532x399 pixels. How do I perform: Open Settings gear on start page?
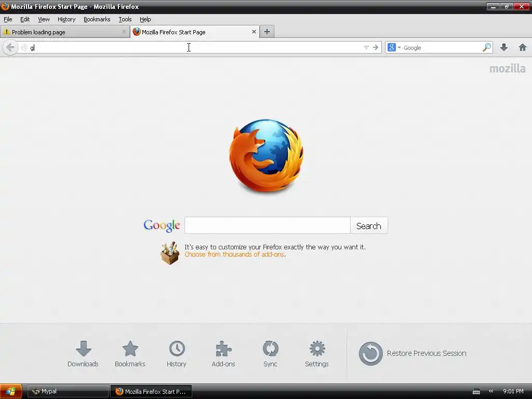click(x=317, y=354)
